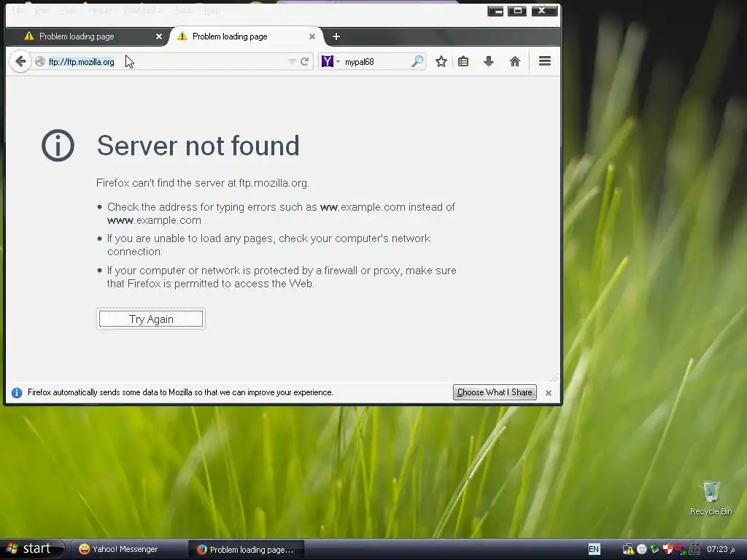Open the Downloads arrow icon
The height and width of the screenshot is (560, 747).
click(489, 61)
